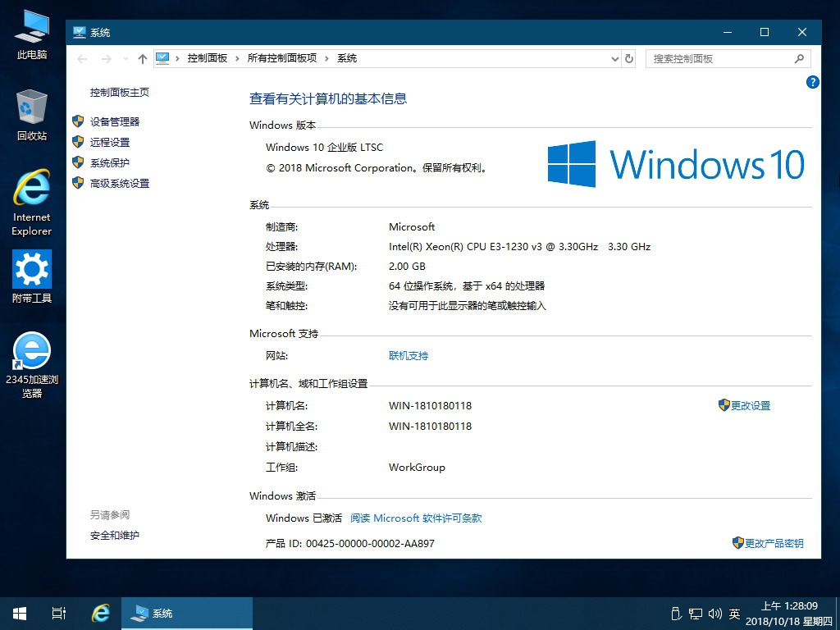Click the 64 位操作系统 system type value
Viewport: 840px width, 630px height.
click(x=467, y=286)
